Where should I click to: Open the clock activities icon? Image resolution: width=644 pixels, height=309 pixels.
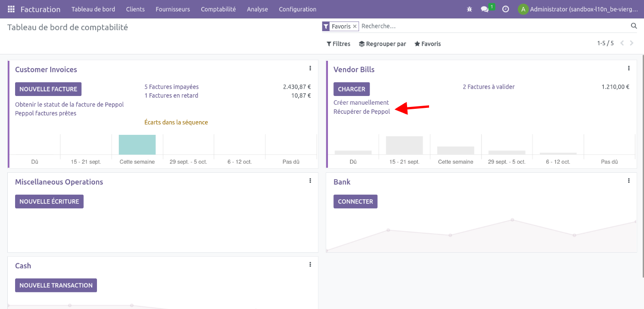(505, 9)
